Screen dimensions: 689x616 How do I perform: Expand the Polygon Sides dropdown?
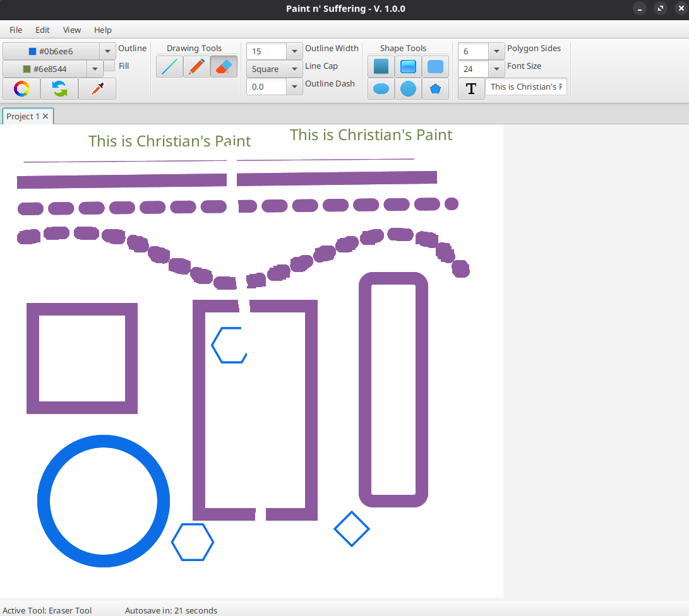click(x=496, y=51)
